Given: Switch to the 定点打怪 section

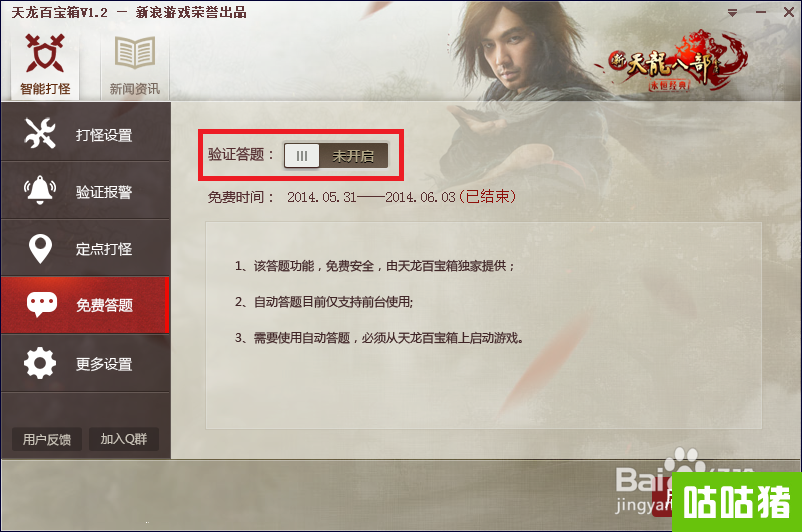Looking at the screenshot, I should pyautogui.click(x=85, y=248).
